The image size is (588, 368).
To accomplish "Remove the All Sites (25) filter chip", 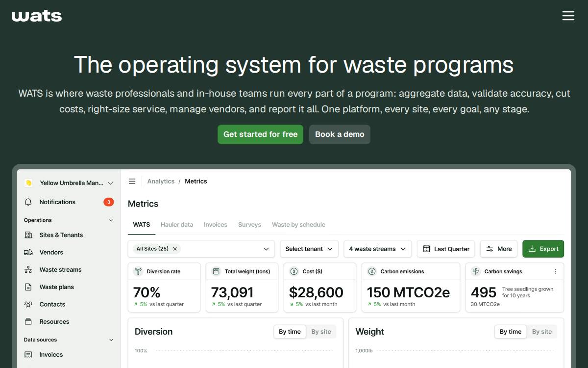I will (175, 249).
